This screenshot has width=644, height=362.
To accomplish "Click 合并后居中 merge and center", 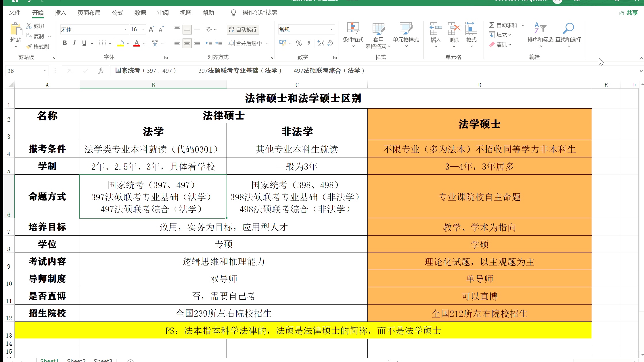I will point(245,43).
